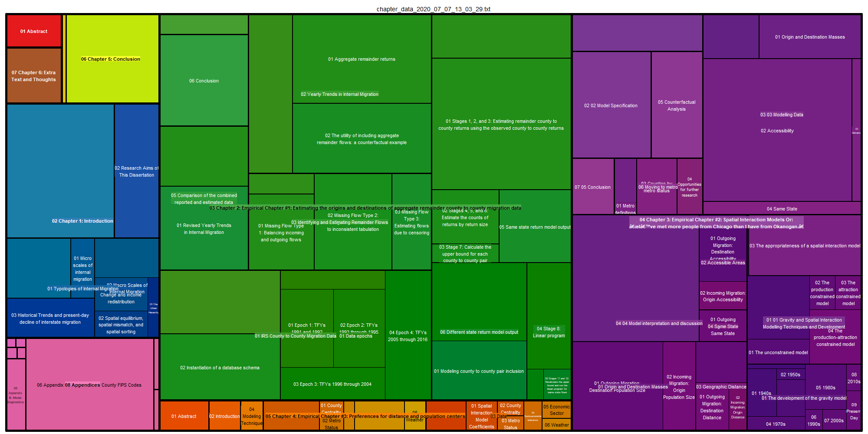Click the 'Historical Trends and present-day decline' cell

(50, 319)
